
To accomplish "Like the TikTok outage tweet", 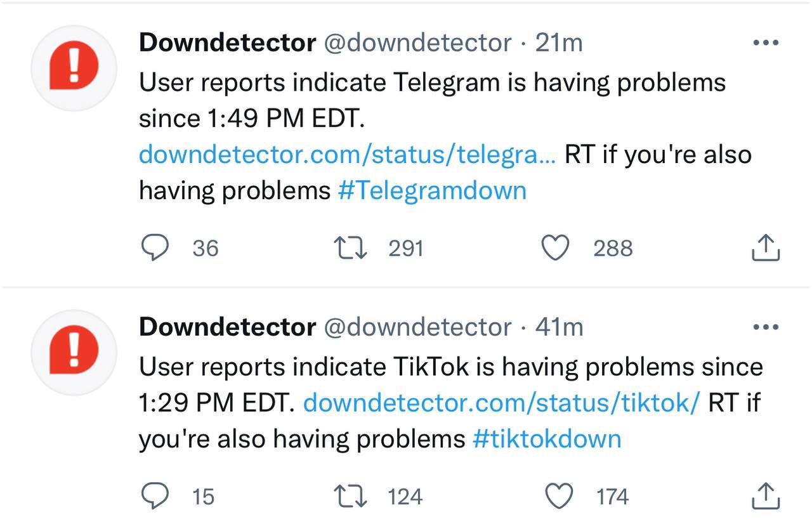I will (558, 496).
